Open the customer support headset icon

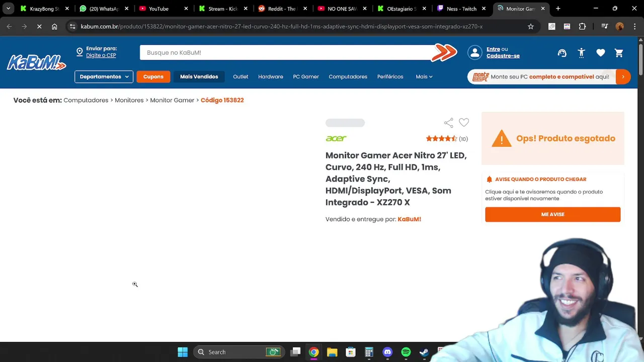click(x=562, y=53)
